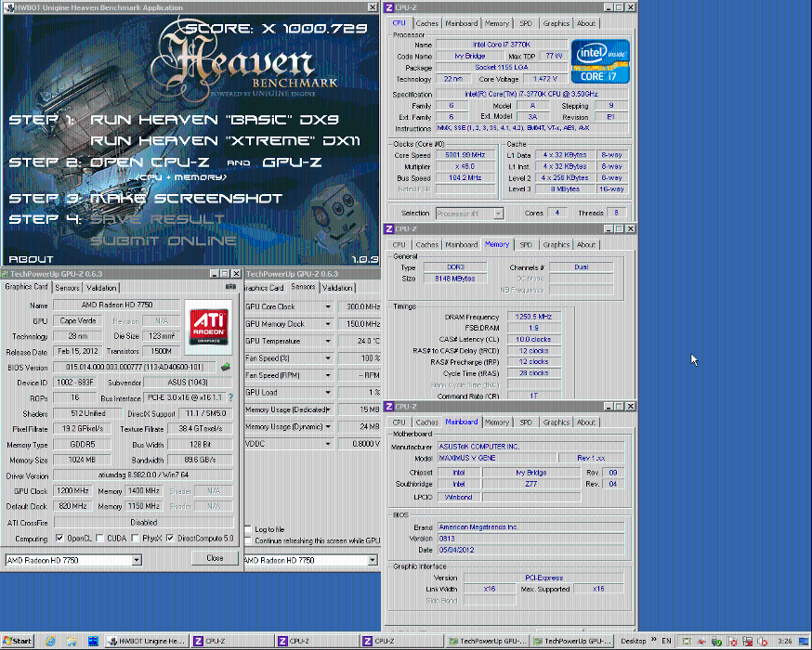Screen dimensions: 812x650
Task: Click the BIOS save chip icon in GPU-Z
Action: (225, 367)
